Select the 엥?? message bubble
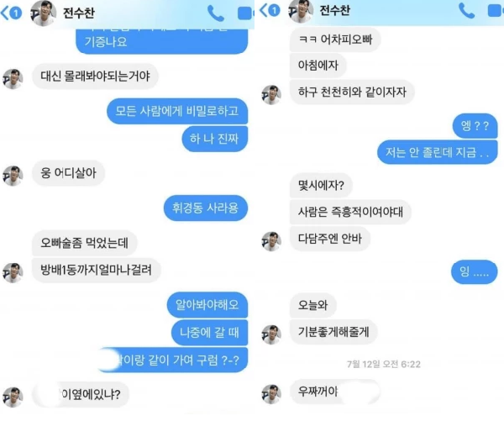Image resolution: width=504 pixels, height=421 pixels. coord(475,125)
